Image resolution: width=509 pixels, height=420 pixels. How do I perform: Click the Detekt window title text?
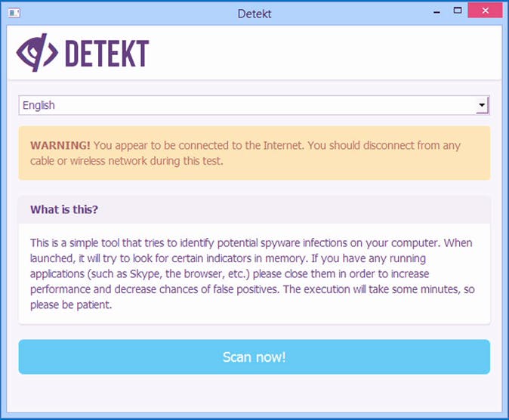tap(254, 14)
